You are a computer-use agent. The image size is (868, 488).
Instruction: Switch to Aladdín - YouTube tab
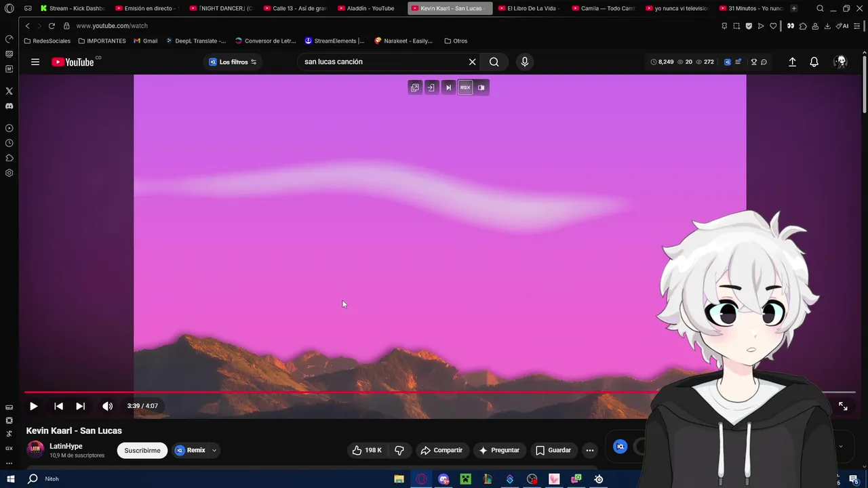click(370, 8)
